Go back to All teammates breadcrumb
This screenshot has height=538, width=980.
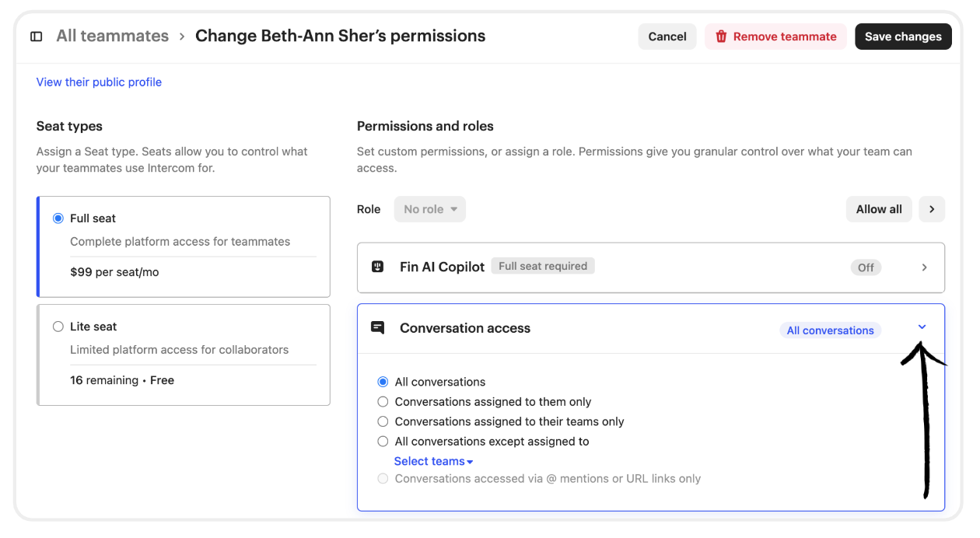pyautogui.click(x=112, y=37)
